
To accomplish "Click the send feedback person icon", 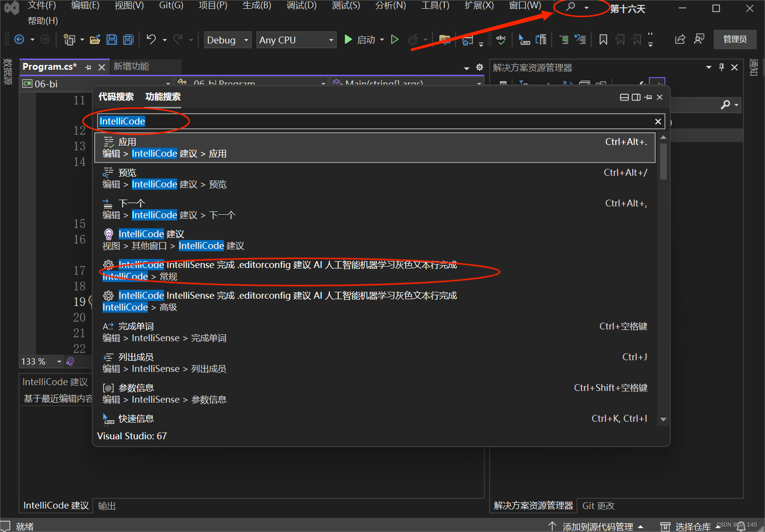I will click(699, 40).
